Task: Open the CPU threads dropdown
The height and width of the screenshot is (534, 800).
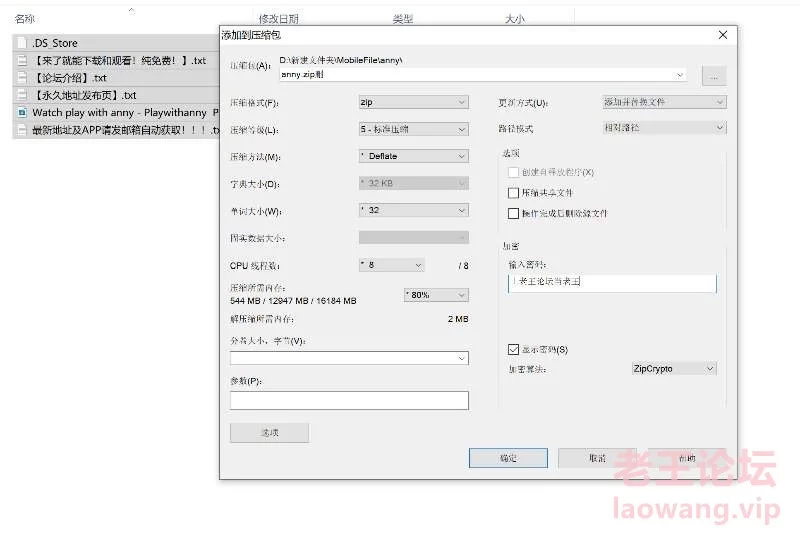Action: coord(391,265)
